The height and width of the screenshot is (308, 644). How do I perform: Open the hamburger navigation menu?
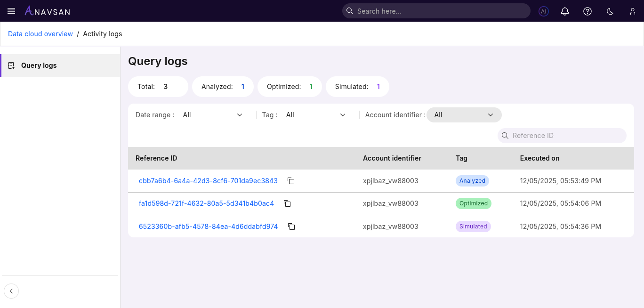coord(11,11)
